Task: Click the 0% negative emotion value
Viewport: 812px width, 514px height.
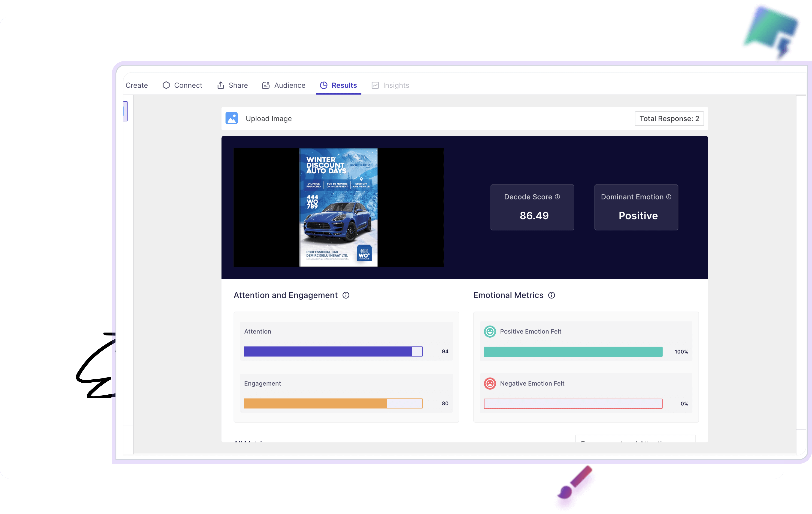Action: 684,403
